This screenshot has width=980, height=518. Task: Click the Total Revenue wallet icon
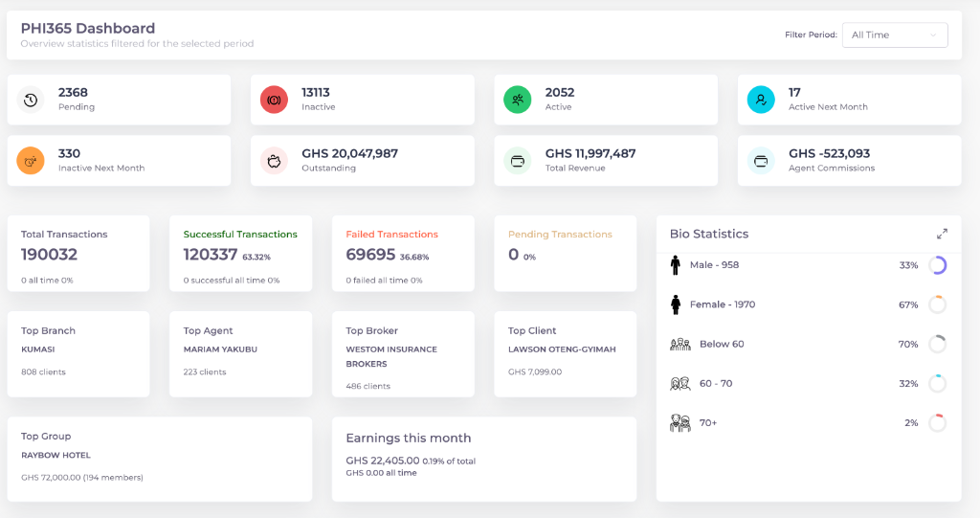518,161
